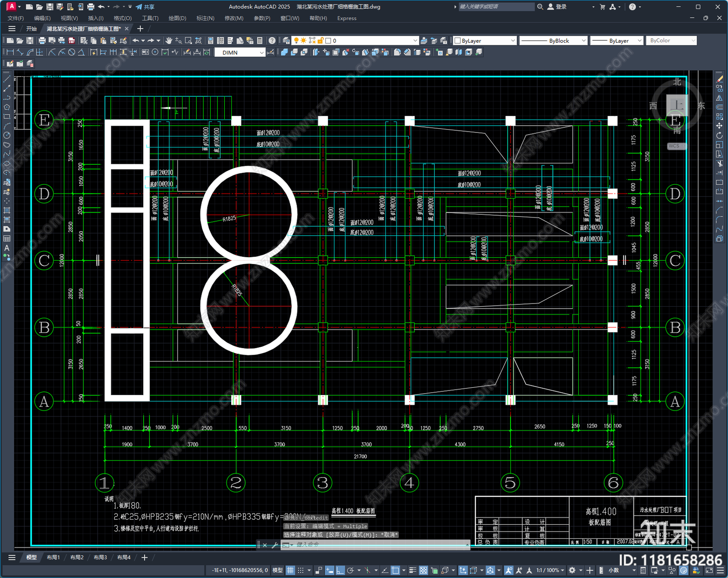Click the DWF publish icon

71,41
